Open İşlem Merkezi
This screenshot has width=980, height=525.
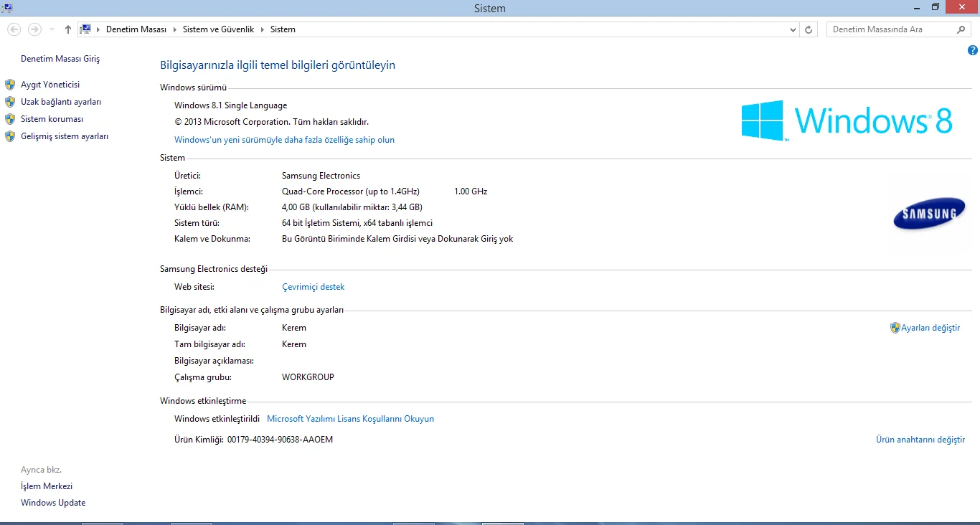point(47,486)
